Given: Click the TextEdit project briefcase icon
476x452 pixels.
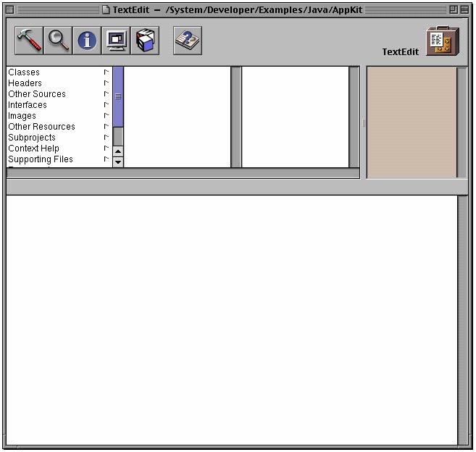Looking at the screenshot, I should [x=443, y=41].
